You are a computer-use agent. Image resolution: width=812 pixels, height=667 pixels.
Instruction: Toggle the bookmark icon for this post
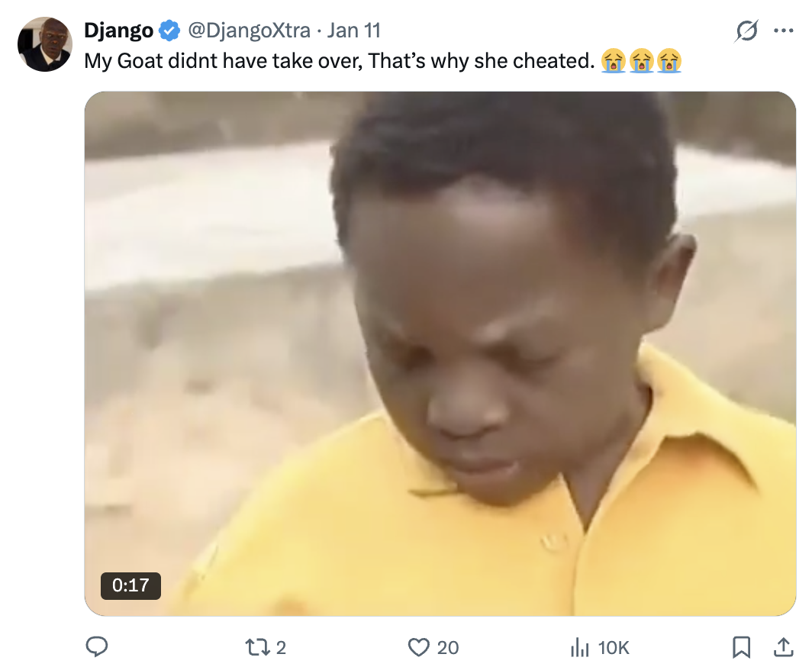[740, 647]
